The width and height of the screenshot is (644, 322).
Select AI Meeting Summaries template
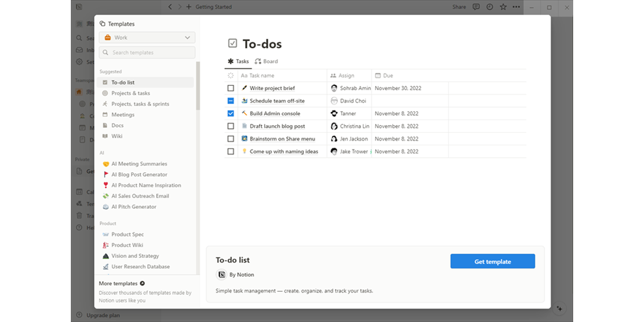click(139, 164)
